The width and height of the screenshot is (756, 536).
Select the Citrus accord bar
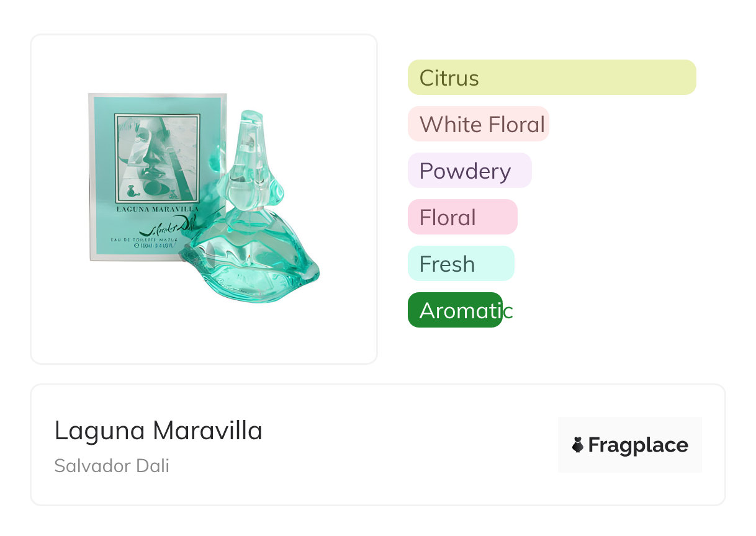coord(551,78)
